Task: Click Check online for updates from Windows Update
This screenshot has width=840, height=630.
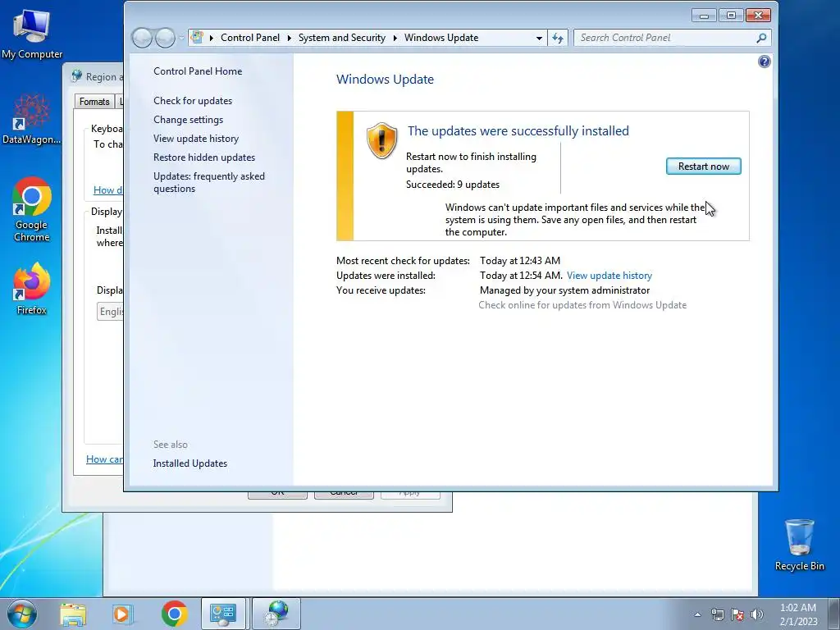Action: (x=582, y=305)
